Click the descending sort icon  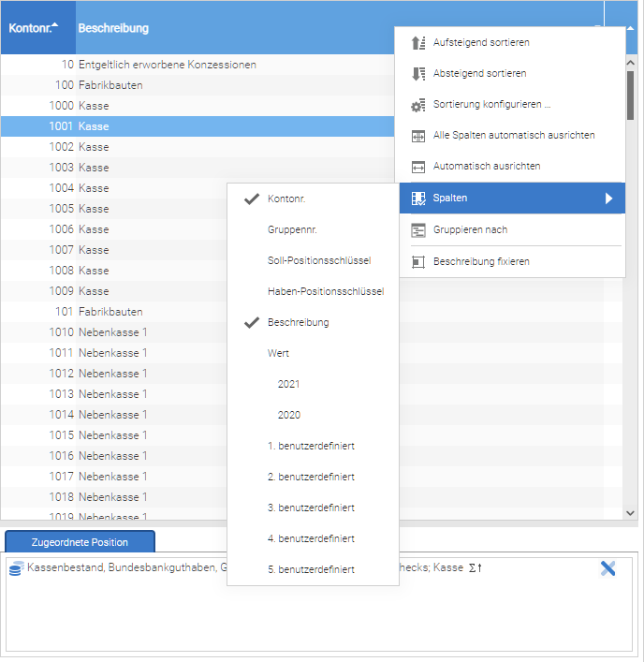click(418, 74)
